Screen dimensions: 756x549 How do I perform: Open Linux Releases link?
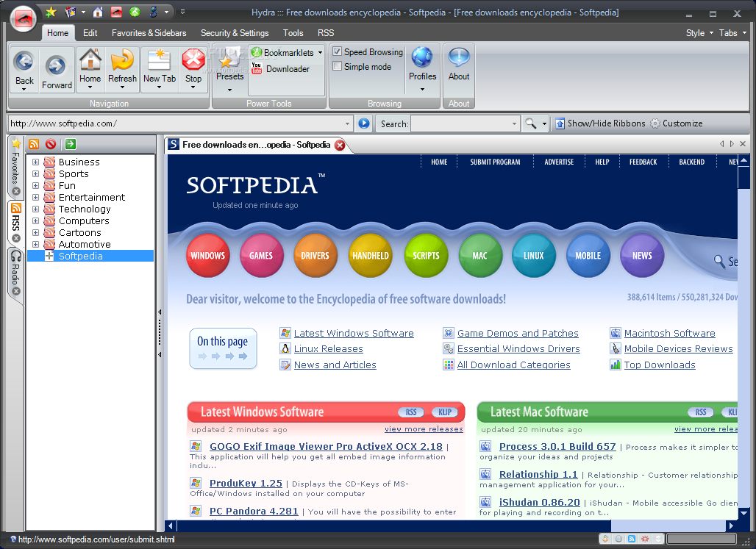(x=328, y=348)
